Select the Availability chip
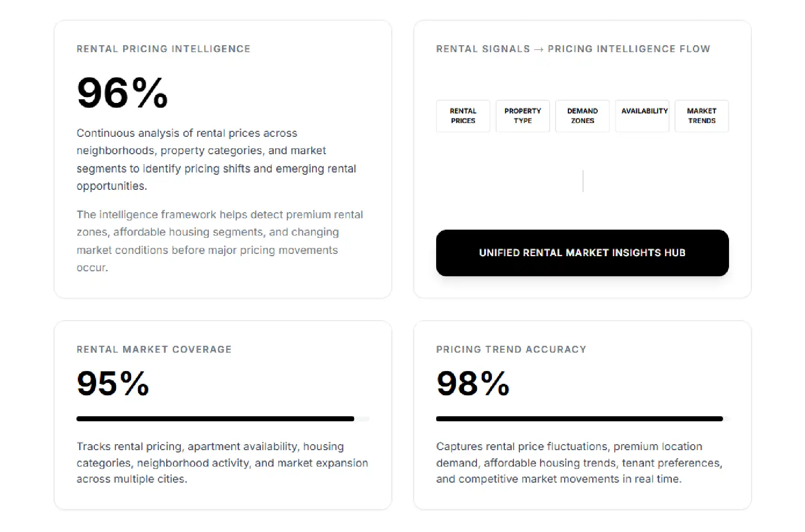Viewport: 805px width, 532px height. [x=642, y=116]
